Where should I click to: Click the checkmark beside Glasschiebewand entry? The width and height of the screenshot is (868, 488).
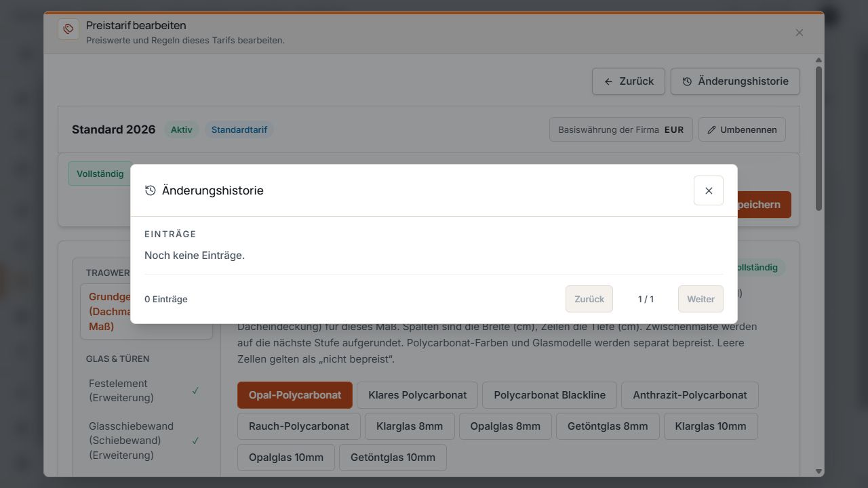click(195, 441)
